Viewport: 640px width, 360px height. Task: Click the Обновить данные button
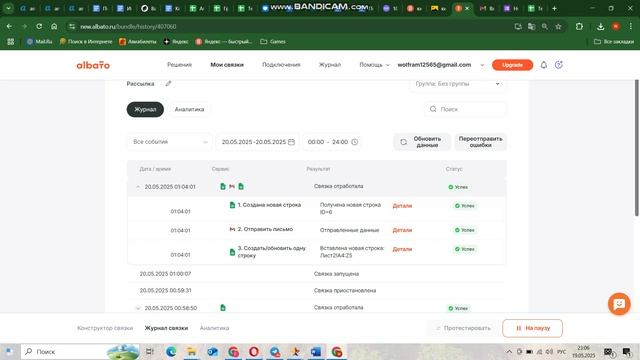pyautogui.click(x=422, y=142)
